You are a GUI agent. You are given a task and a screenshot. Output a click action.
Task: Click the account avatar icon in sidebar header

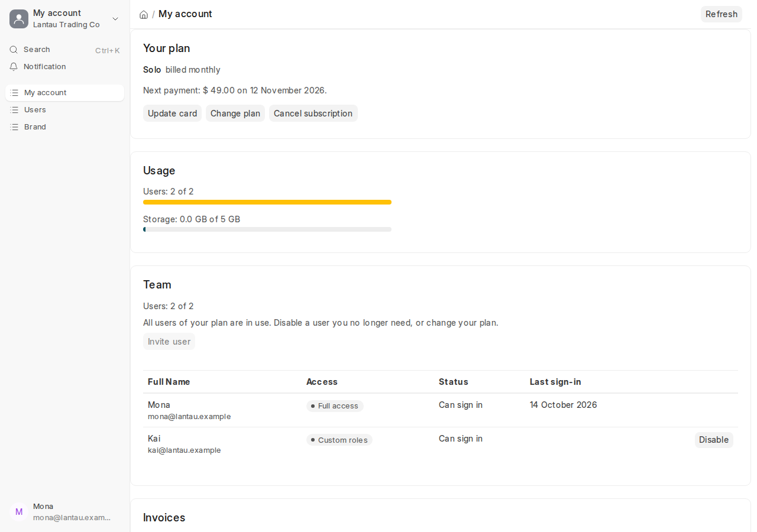pos(19,19)
